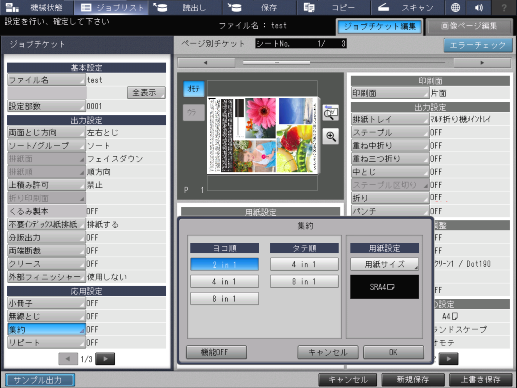Select the 2 in 1 layout option

224,265
